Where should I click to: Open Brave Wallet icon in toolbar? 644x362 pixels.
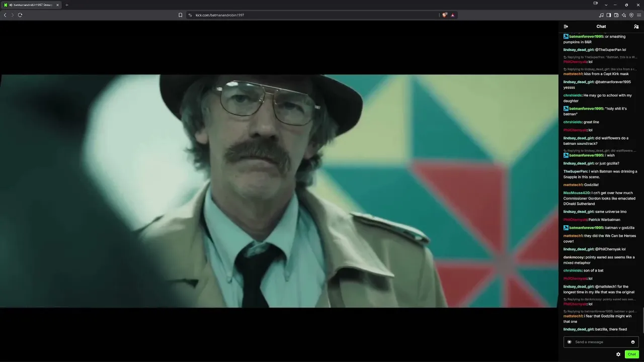coord(616,15)
